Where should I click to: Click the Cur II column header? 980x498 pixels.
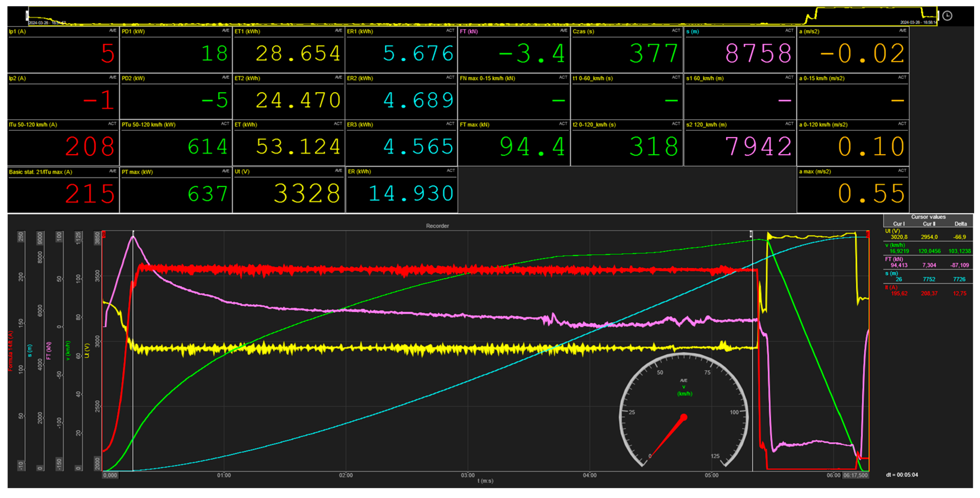(929, 224)
